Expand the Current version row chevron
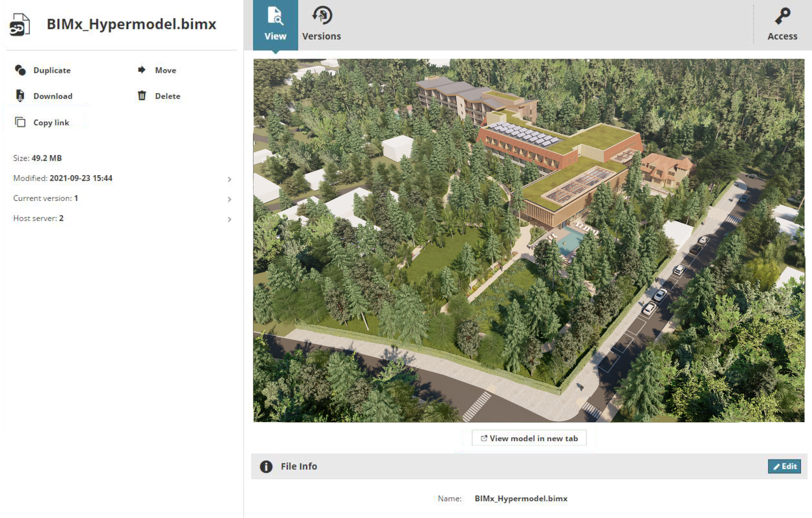812x518 pixels. (229, 199)
